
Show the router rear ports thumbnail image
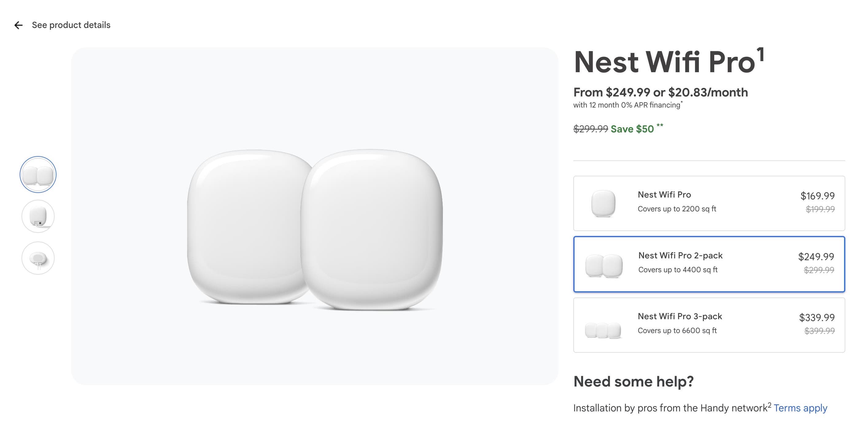tap(38, 216)
